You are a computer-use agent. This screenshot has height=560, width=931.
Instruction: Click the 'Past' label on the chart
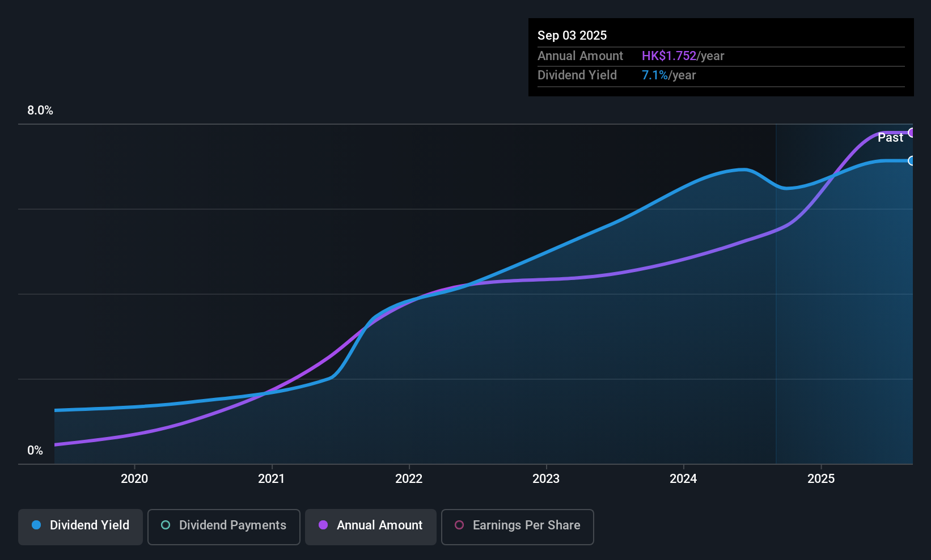pos(890,137)
